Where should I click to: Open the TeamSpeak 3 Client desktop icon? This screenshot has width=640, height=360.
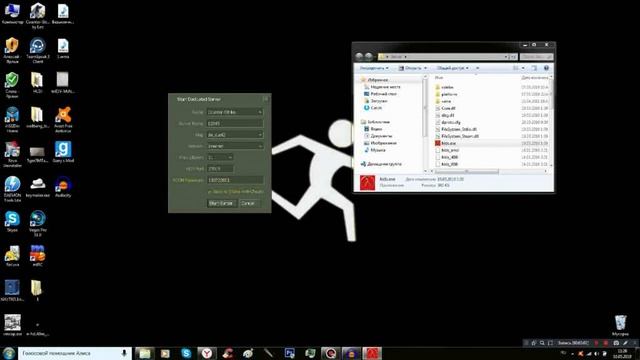coord(38,50)
